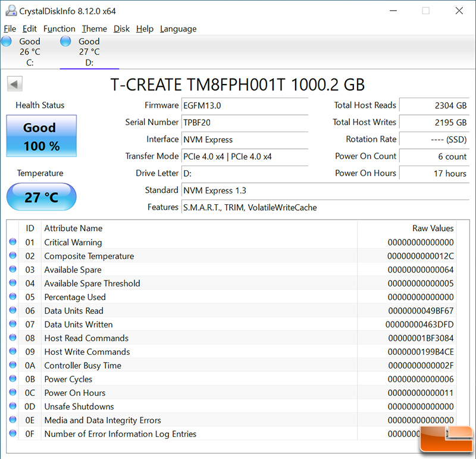476x459 pixels.
Task: Click the status dot for Power Cycles
Action: point(12,379)
